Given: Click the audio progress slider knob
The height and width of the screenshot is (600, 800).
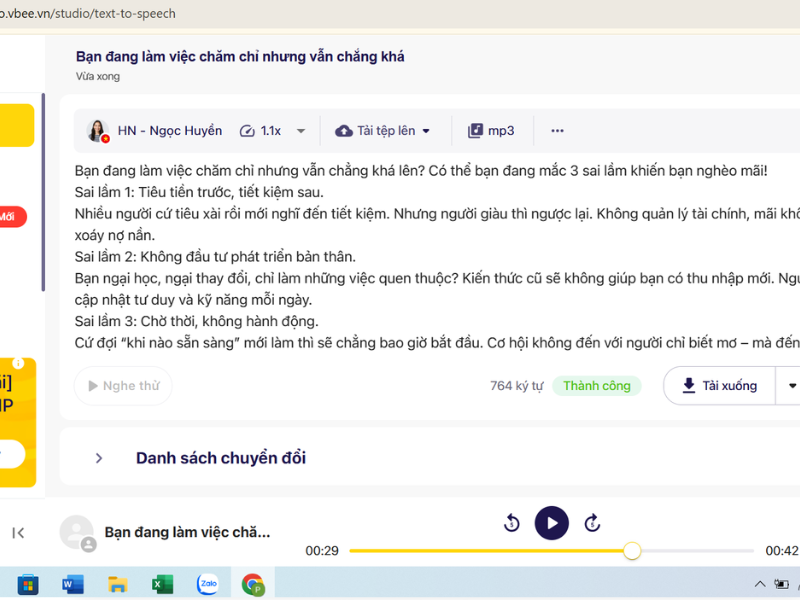Looking at the screenshot, I should 632,551.
